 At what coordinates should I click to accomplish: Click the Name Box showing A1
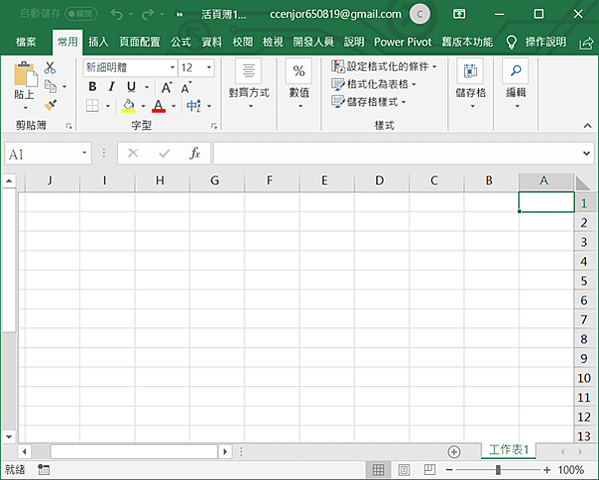44,154
